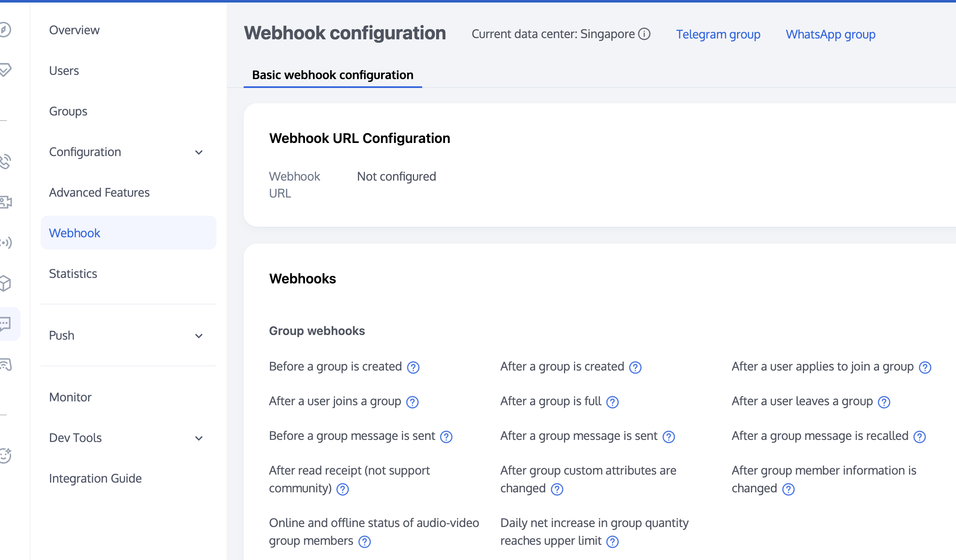Go to Advanced Features in the sidebar

pyautogui.click(x=99, y=192)
